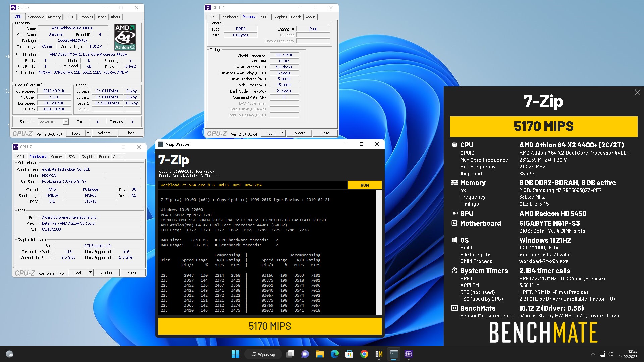The image size is (644, 362).
Task: Click the CPU-Z title icon of the Mainboard window
Action: point(16,147)
